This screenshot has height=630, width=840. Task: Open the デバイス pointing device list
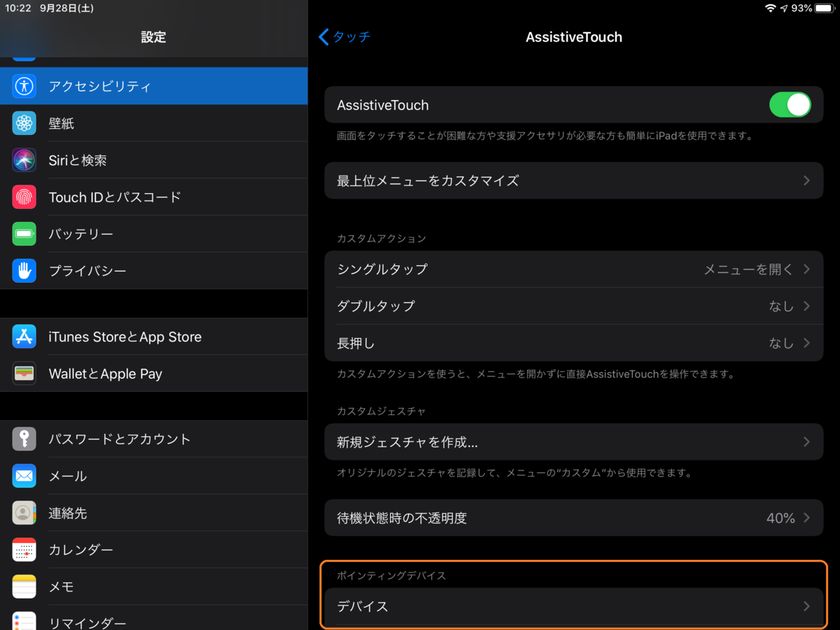574,606
